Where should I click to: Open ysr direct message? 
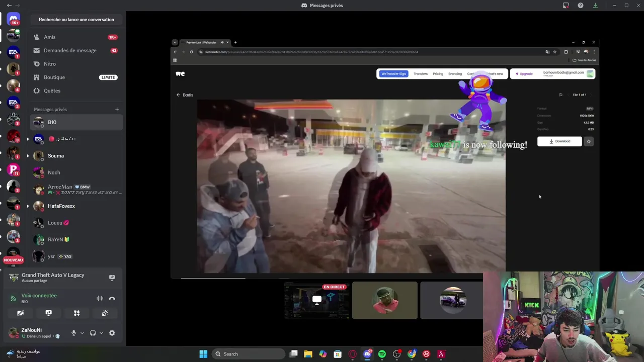tap(76, 256)
